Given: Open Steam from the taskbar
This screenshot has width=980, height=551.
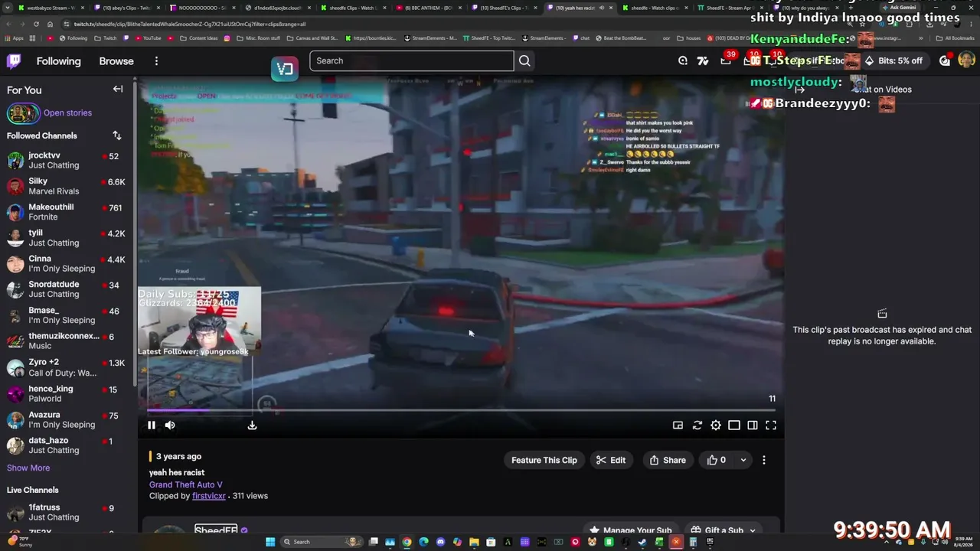Looking at the screenshot, I should pyautogui.click(x=642, y=542).
